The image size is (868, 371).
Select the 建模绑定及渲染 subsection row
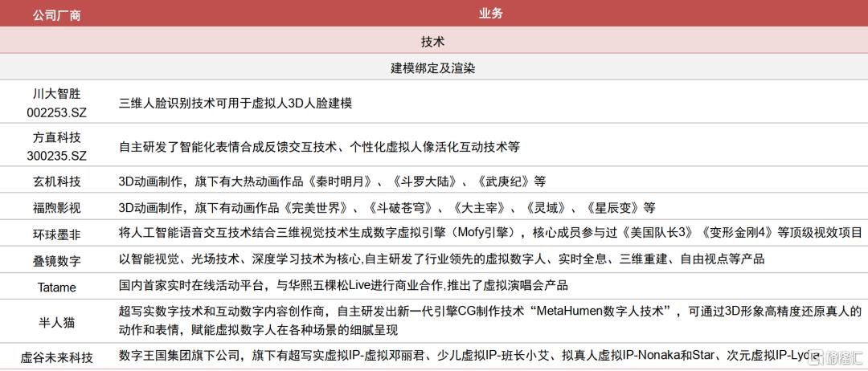432,67
